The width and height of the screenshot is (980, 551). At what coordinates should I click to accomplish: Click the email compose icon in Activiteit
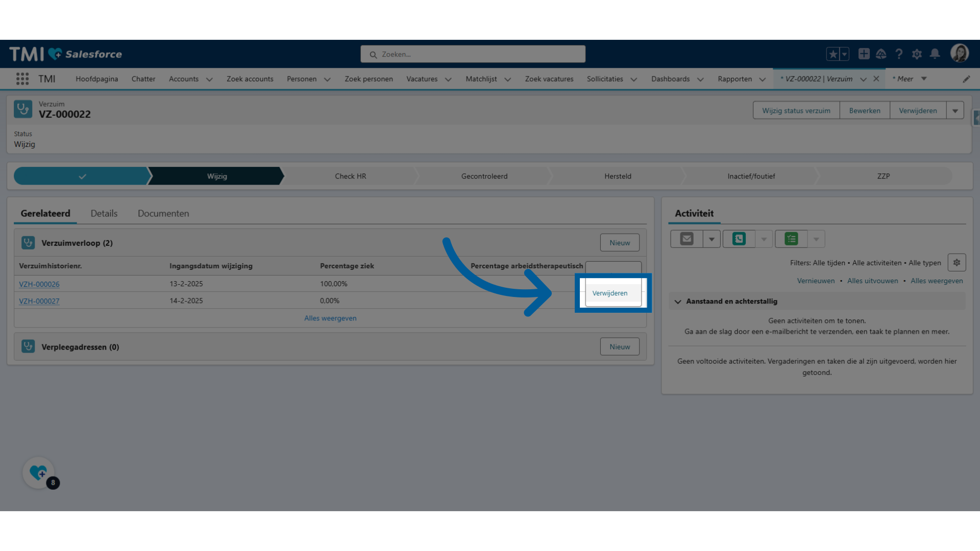coord(687,239)
